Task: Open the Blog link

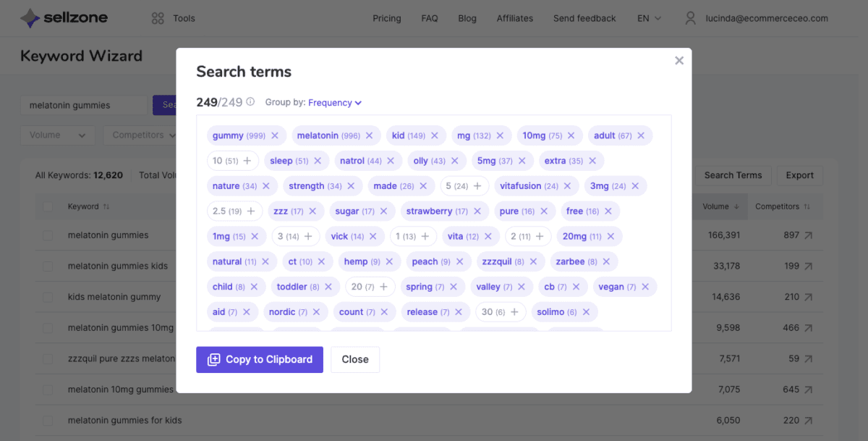Action: point(467,18)
